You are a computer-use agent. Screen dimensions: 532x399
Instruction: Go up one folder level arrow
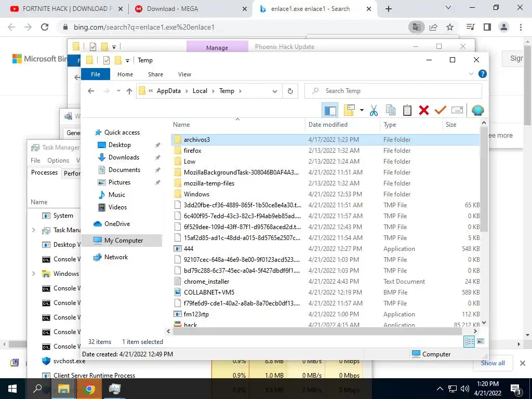tap(129, 91)
